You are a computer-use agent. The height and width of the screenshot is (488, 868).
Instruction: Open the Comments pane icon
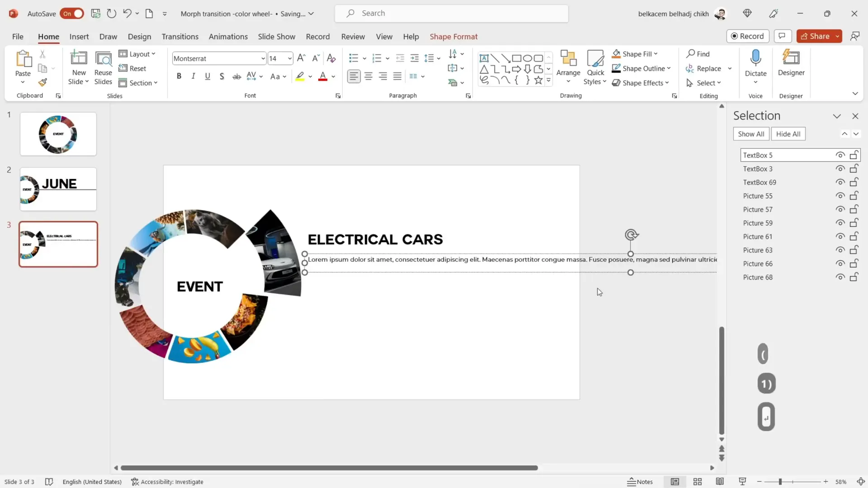tap(783, 36)
